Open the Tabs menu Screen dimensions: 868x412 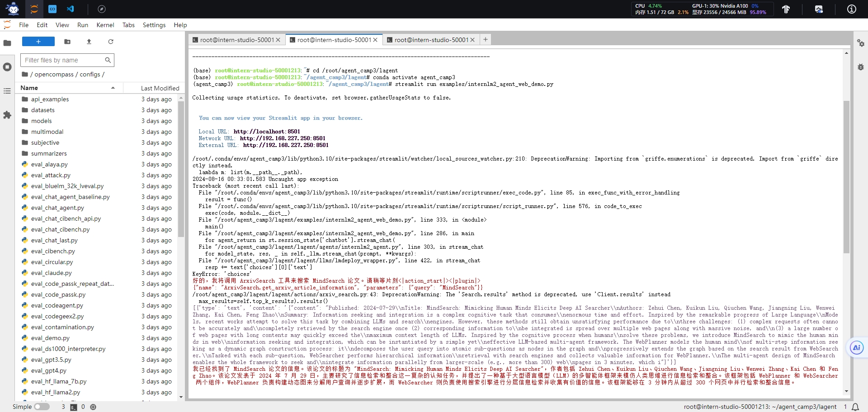point(128,25)
